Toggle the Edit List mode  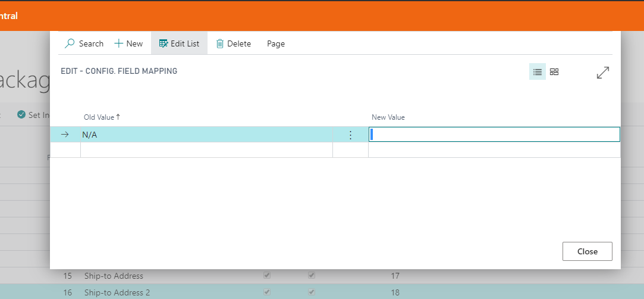pos(179,43)
